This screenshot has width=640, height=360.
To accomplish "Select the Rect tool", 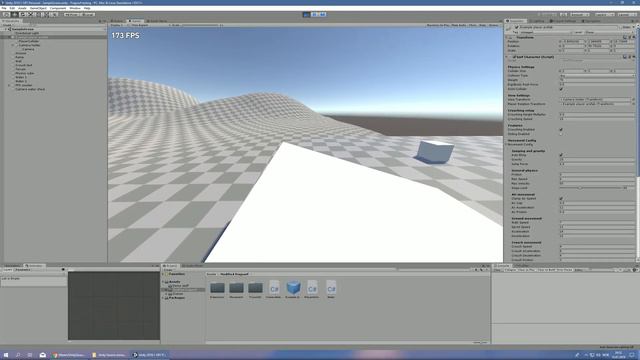I will [38, 14].
